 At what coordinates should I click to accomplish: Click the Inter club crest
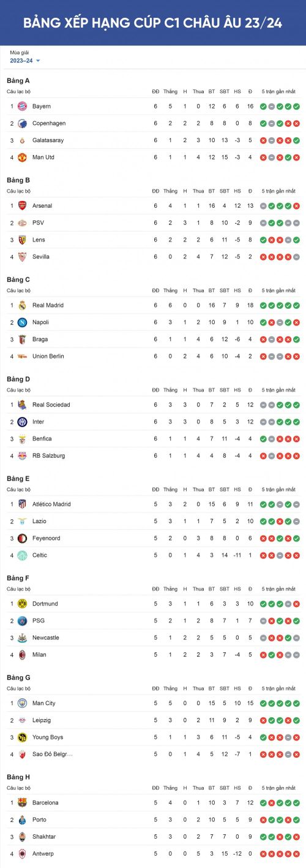tap(22, 422)
